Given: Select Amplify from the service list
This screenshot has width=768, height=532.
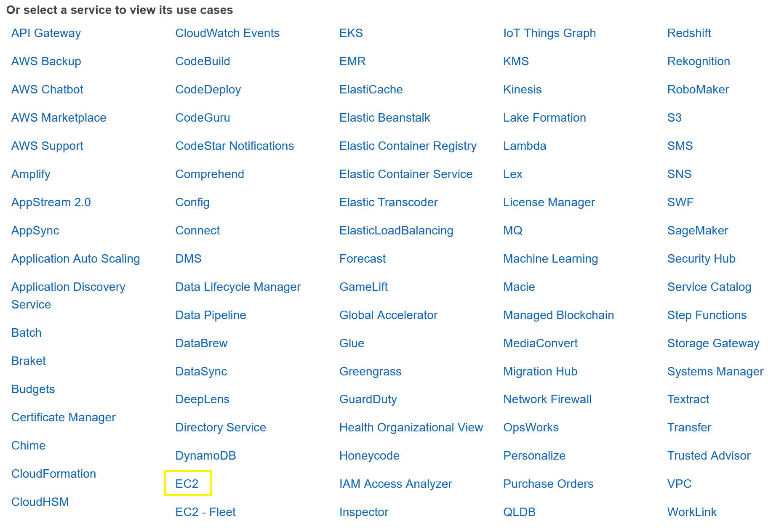Looking at the screenshot, I should pyautogui.click(x=31, y=174).
